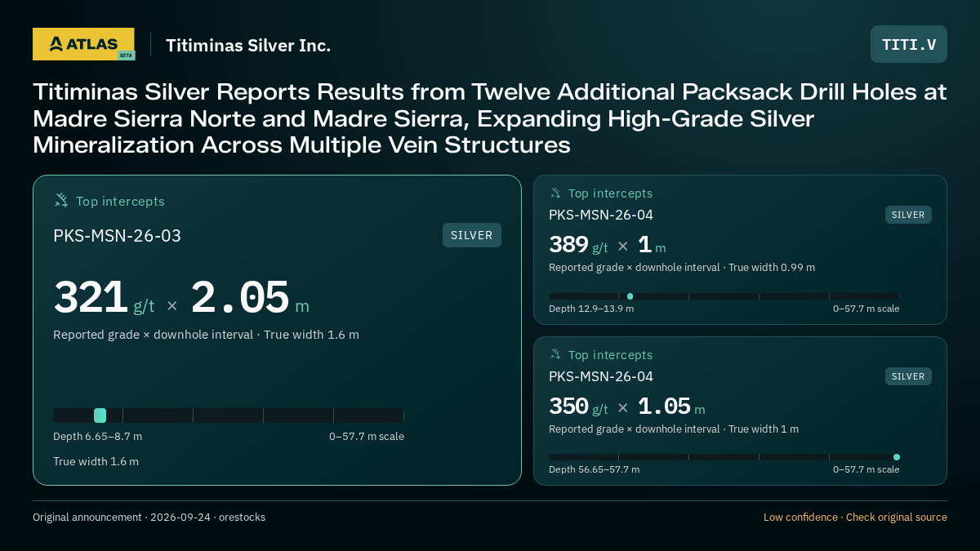Select the 1.05 m interval value
Viewport: 980px width, 551px height.
[x=671, y=407]
